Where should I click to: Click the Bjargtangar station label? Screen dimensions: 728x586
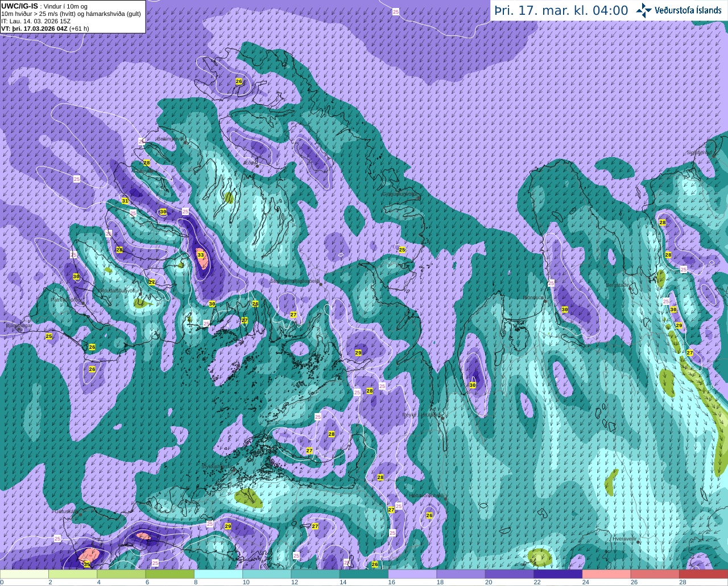(x=19, y=326)
